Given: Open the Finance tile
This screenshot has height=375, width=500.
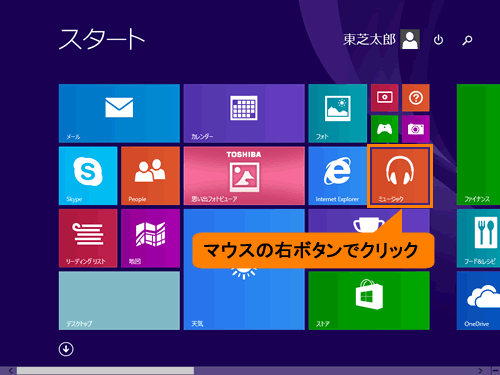Looking at the screenshot, I should [478, 144].
